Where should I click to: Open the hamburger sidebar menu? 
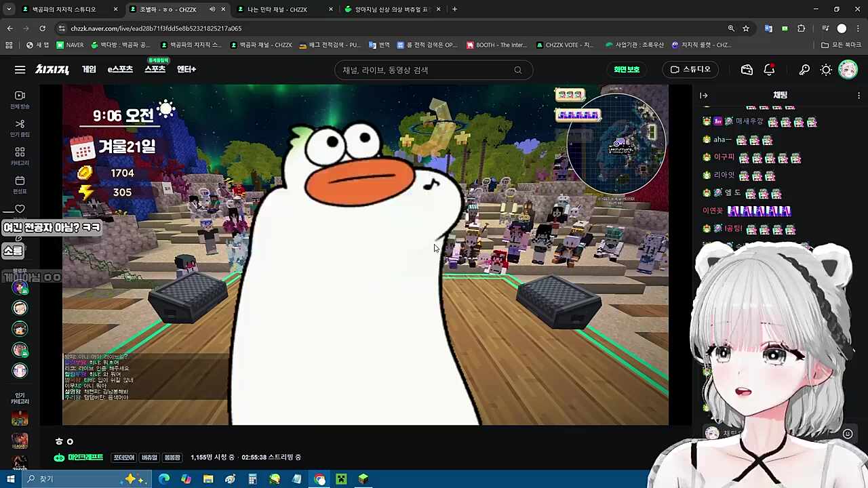click(20, 70)
